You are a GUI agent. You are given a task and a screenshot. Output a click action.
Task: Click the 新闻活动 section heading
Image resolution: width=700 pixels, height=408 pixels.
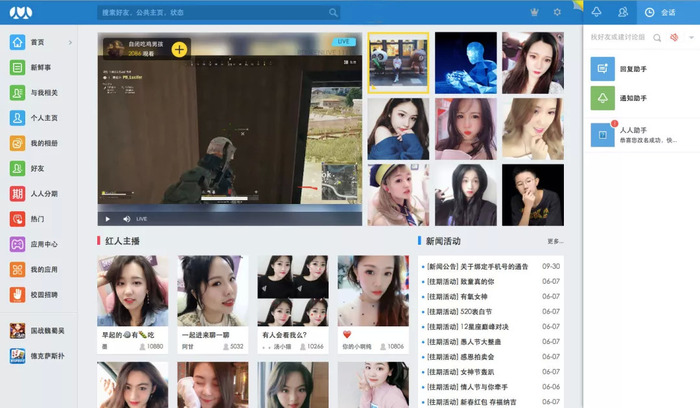pyautogui.click(x=443, y=241)
